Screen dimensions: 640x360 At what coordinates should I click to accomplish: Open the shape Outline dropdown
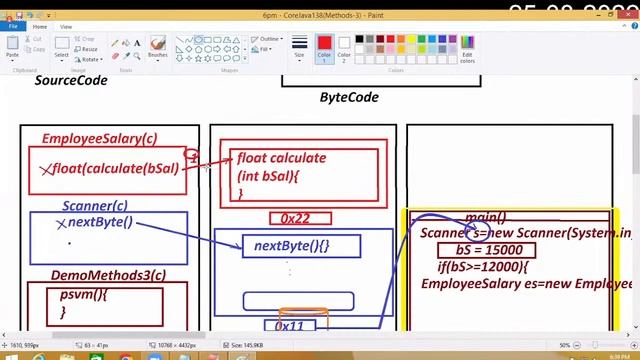267,39
